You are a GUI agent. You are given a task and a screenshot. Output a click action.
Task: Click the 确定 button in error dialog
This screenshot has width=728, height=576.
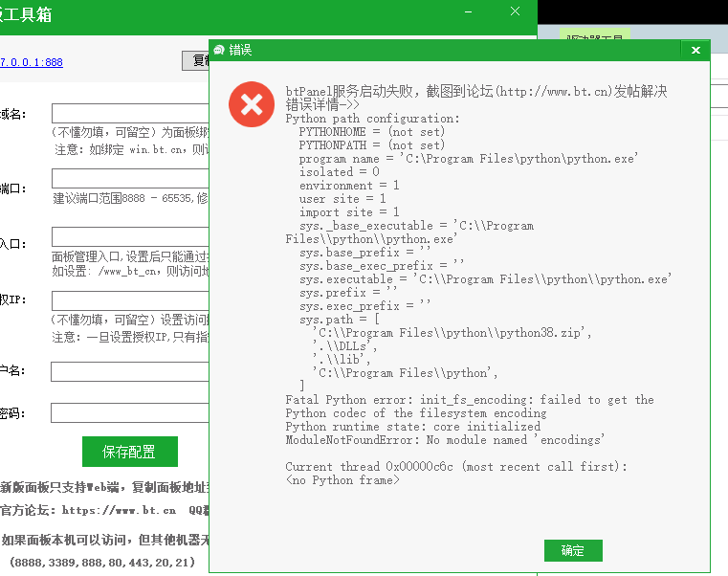click(x=573, y=550)
